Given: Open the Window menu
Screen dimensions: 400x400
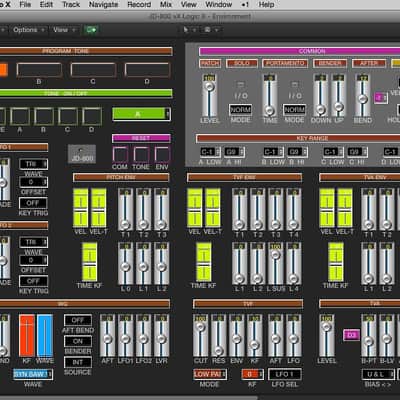Looking at the screenshot, I should pos(218,5).
